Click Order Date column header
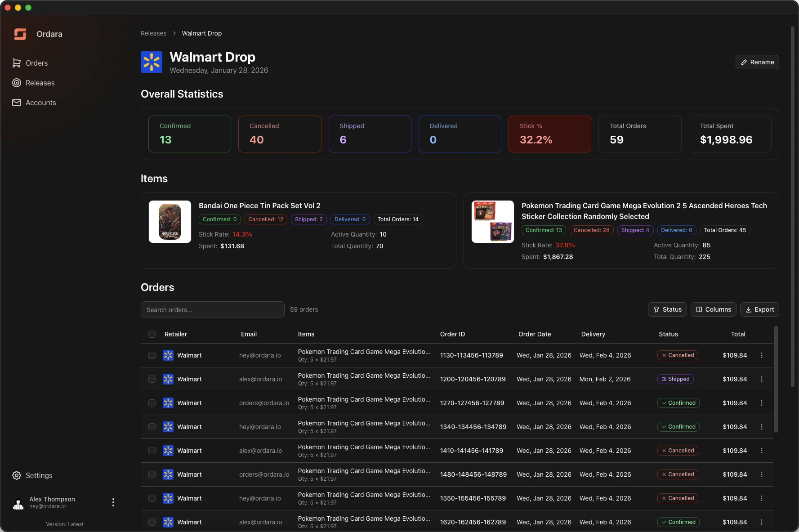This screenshot has height=532, width=799. click(x=535, y=334)
